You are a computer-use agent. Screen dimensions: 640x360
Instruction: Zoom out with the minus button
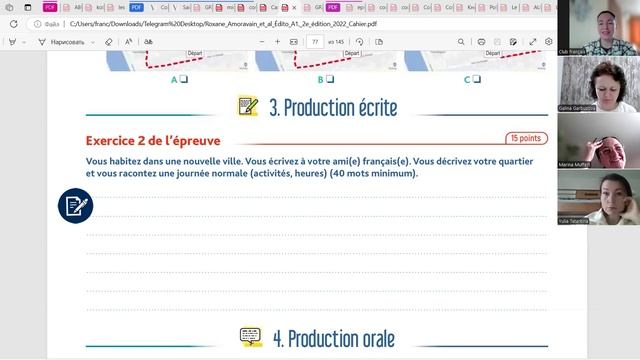point(262,42)
